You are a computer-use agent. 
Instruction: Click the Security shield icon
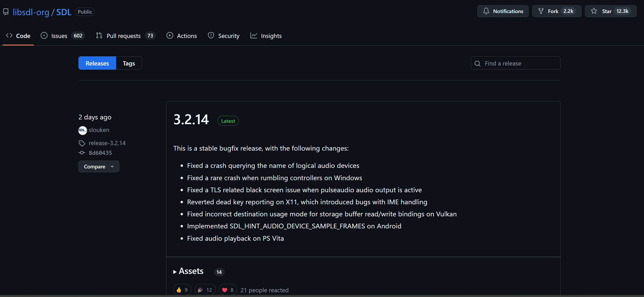pyautogui.click(x=211, y=36)
